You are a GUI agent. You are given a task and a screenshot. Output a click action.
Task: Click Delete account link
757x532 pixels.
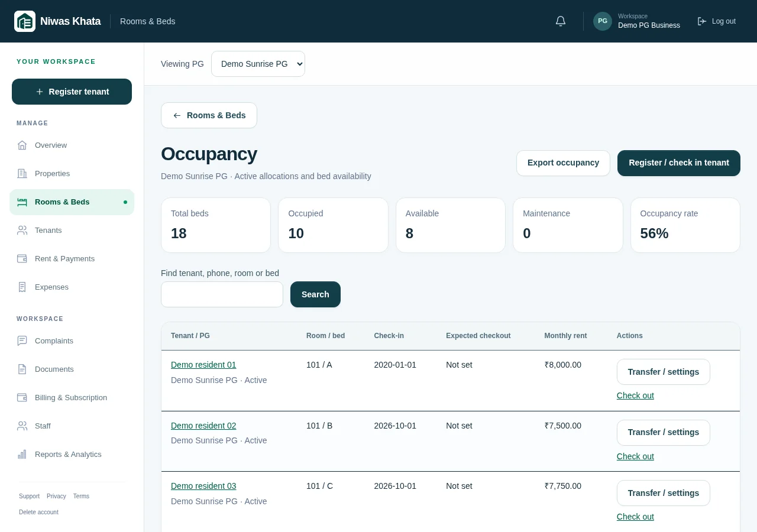click(x=38, y=512)
